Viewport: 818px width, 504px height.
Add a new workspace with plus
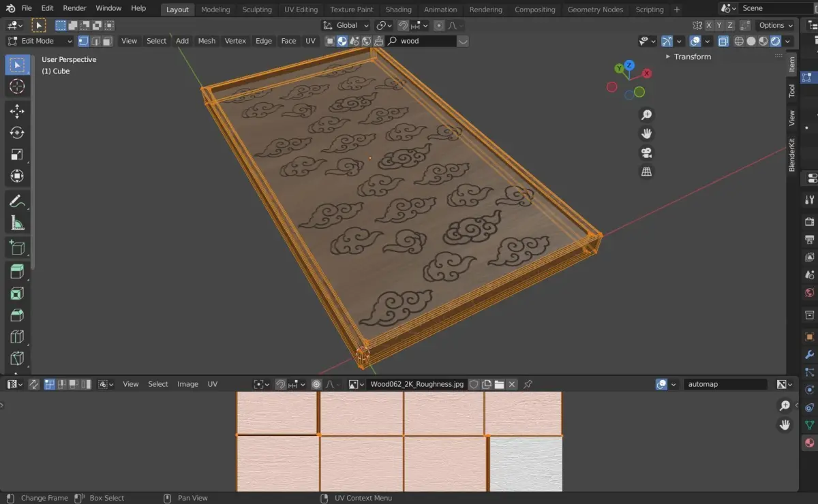click(x=676, y=10)
